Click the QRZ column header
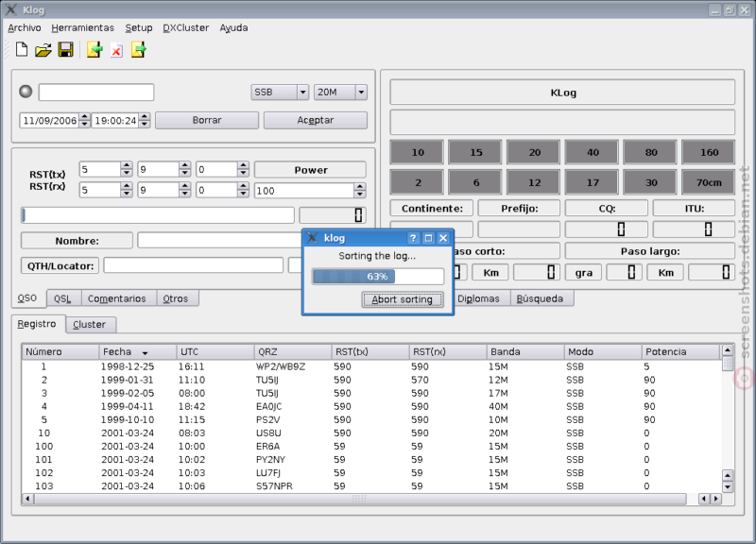 [x=293, y=351]
